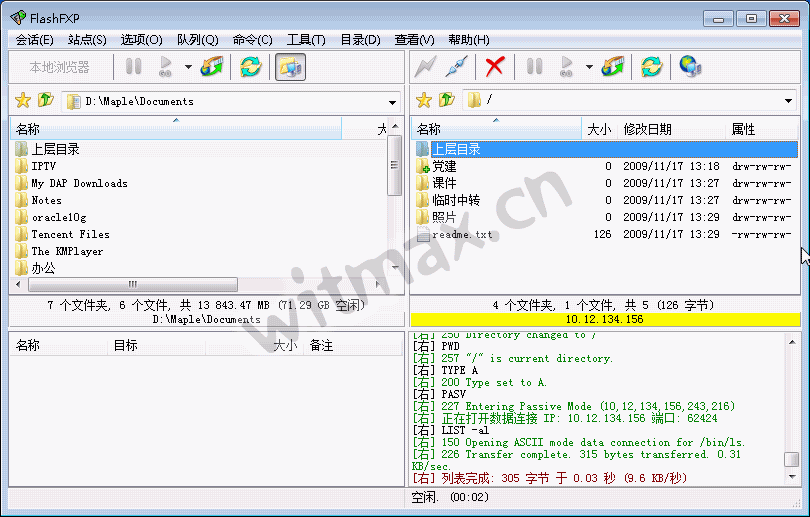Click the right pane parent folder up icon
The height and width of the screenshot is (517, 810).
coord(446,100)
